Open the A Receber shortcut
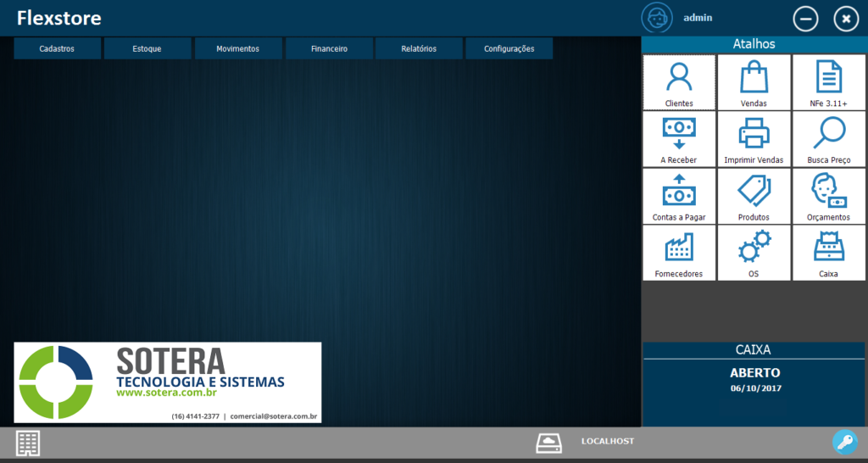The width and height of the screenshot is (868, 463). pyautogui.click(x=679, y=139)
